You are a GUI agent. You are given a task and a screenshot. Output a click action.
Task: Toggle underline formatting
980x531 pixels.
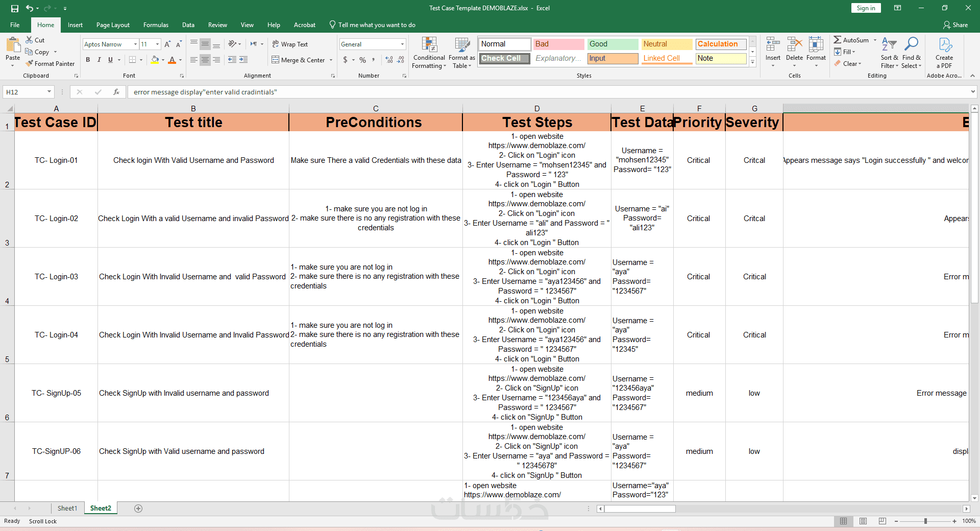pos(110,60)
